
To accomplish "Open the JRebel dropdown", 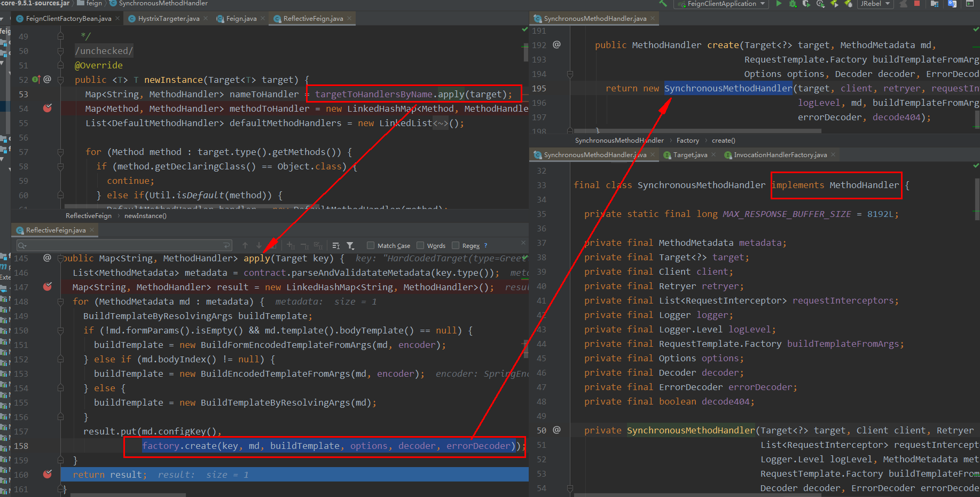I will click(x=875, y=4).
